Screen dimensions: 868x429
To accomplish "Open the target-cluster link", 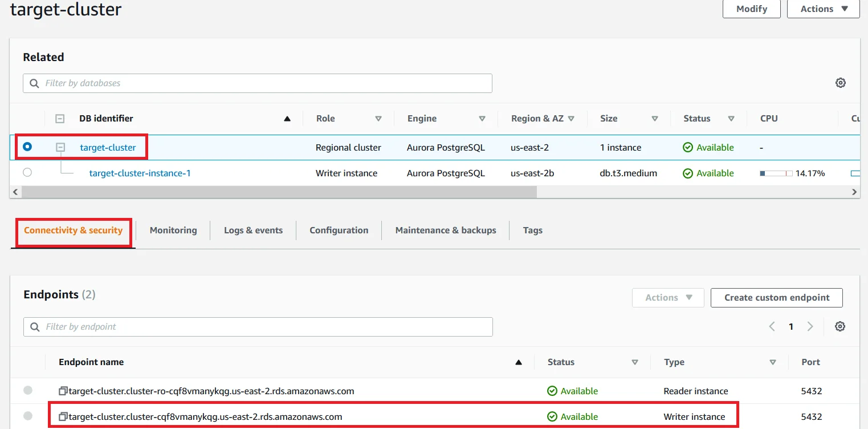I will (108, 147).
